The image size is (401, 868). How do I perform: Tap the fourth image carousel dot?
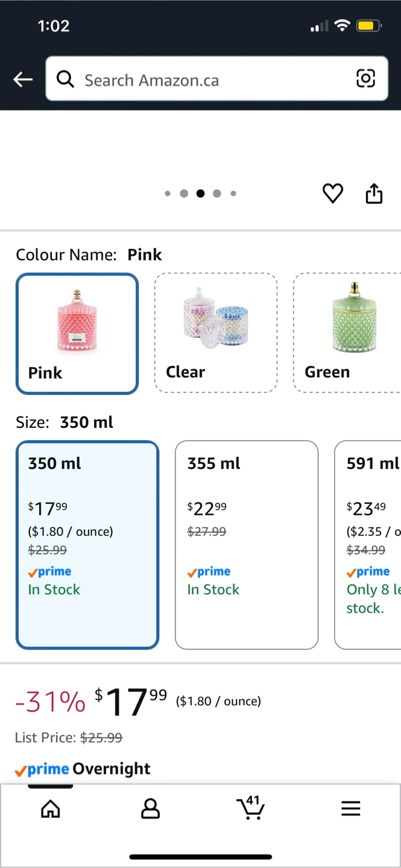pyautogui.click(x=217, y=193)
